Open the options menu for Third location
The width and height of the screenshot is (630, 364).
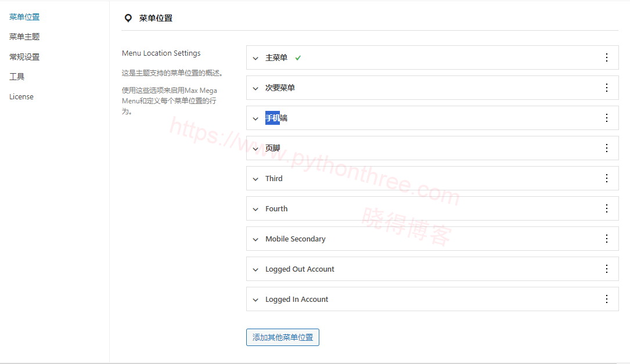pyautogui.click(x=607, y=178)
